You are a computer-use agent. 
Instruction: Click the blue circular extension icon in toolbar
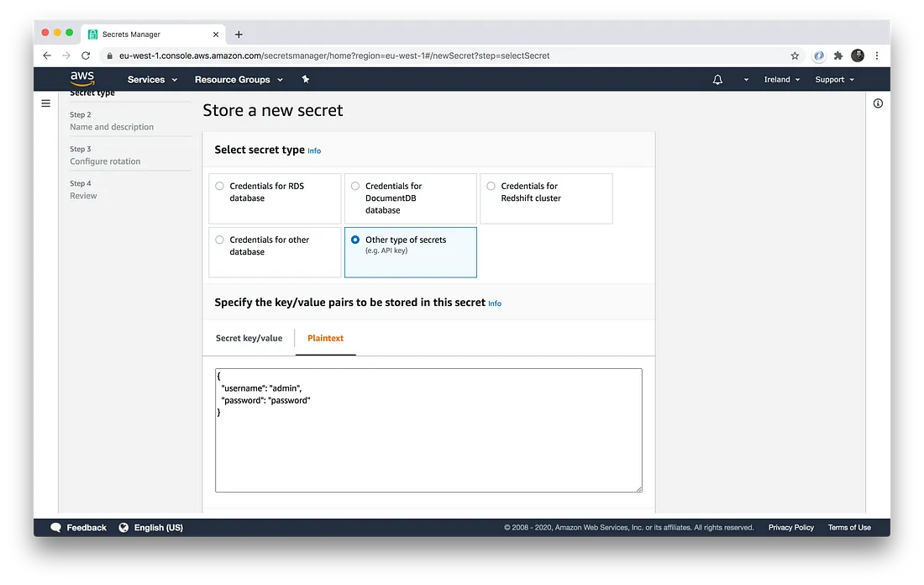[x=818, y=55]
